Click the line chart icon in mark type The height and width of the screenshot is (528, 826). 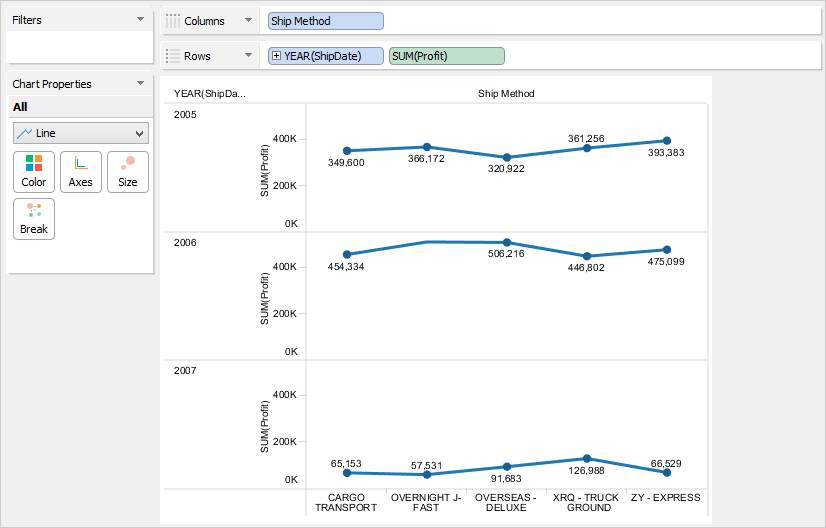click(25, 133)
